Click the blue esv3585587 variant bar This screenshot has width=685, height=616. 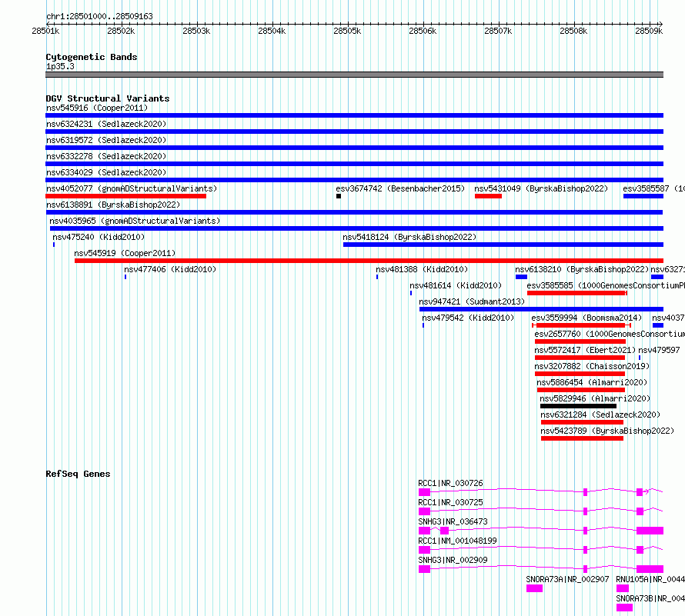(643, 196)
